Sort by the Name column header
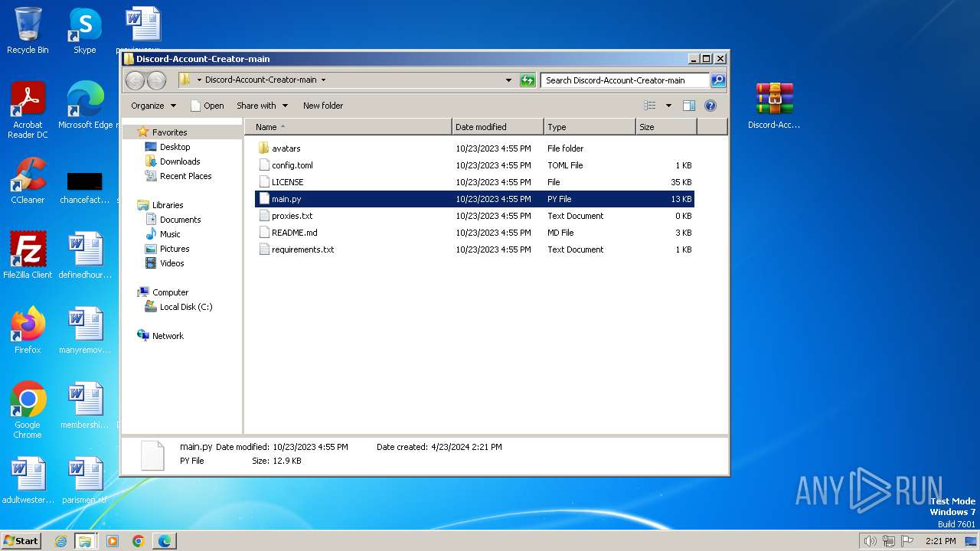This screenshot has width=980, height=551. coord(348,127)
